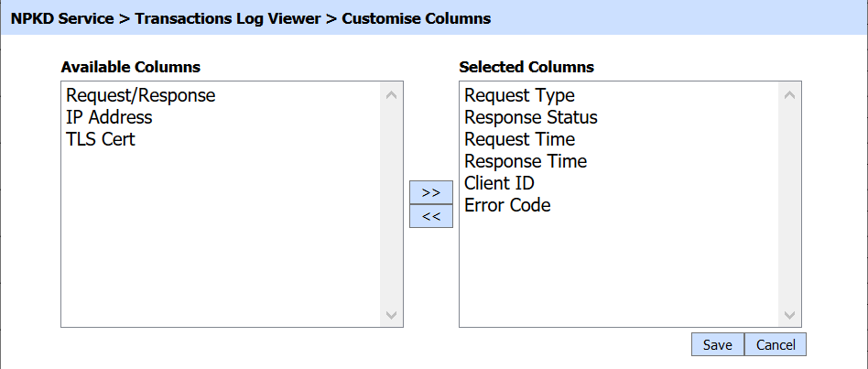Select Request/Response in Available Columns list
The image size is (868, 369).
tap(140, 95)
